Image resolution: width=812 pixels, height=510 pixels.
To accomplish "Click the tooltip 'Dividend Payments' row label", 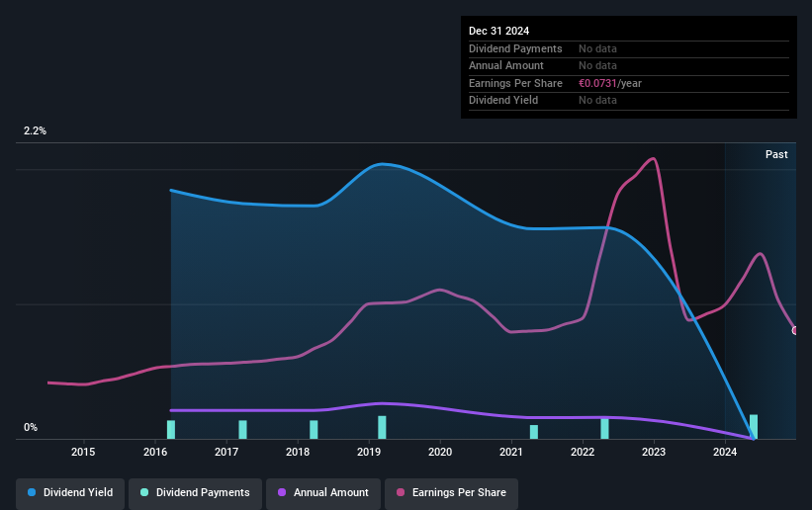I will (x=515, y=48).
